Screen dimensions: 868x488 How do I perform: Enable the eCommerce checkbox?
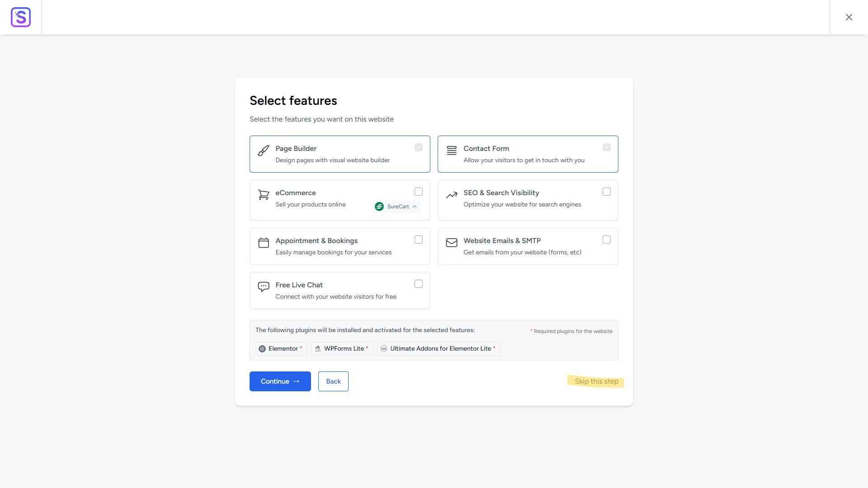coord(419,192)
